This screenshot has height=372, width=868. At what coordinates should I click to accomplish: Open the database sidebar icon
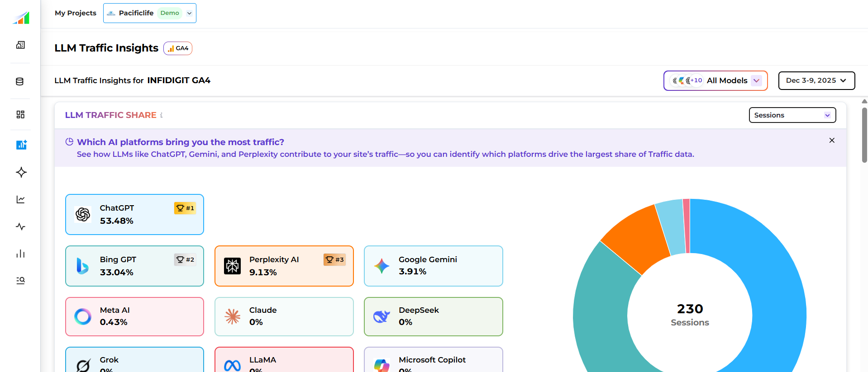click(x=20, y=81)
